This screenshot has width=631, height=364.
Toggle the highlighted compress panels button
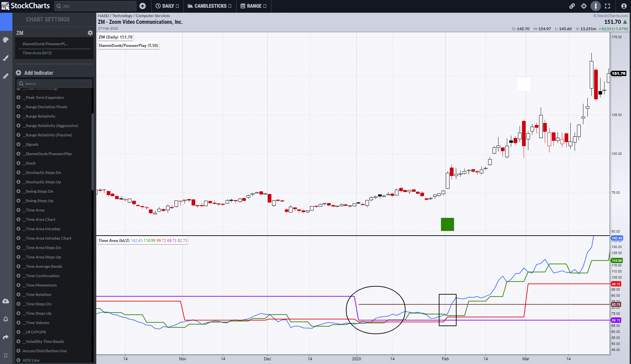pyautogui.click(x=596, y=6)
